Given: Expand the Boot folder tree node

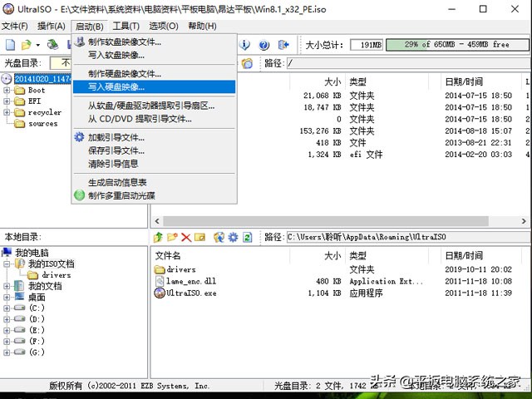Looking at the screenshot, I should click(7, 91).
